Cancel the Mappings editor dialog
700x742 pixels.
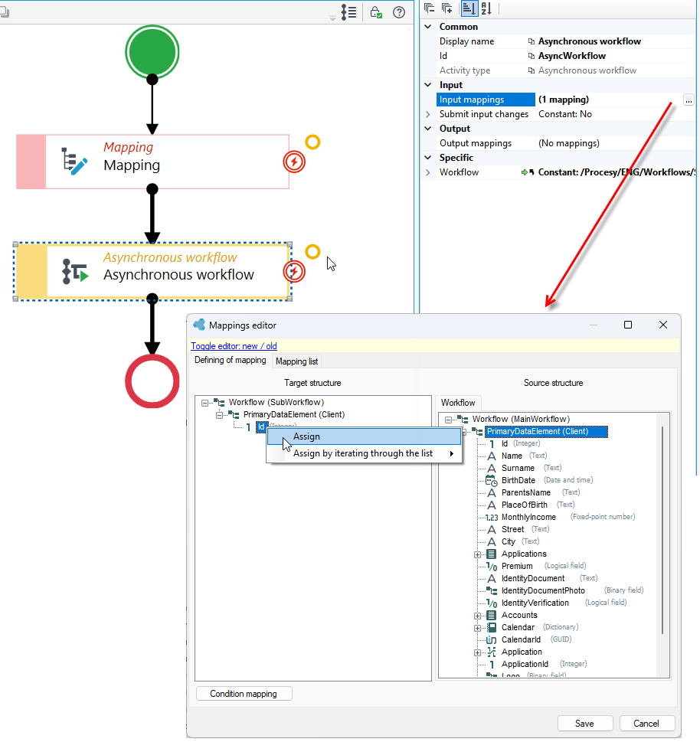[x=646, y=723]
